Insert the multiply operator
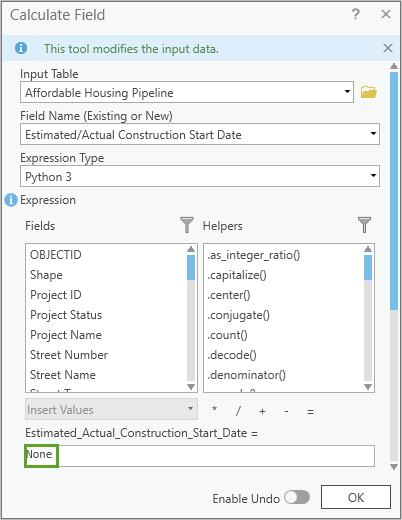402x520 pixels. point(214,410)
